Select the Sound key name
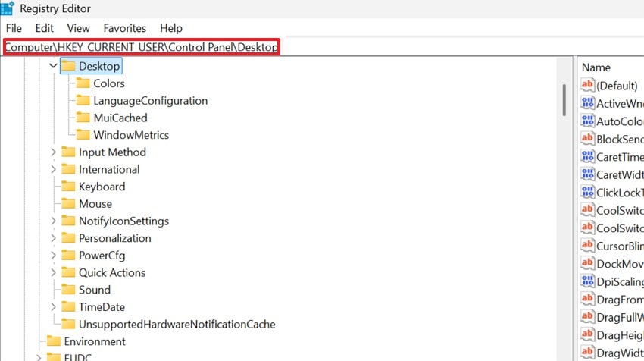The width and height of the screenshot is (644, 361). [x=95, y=290]
